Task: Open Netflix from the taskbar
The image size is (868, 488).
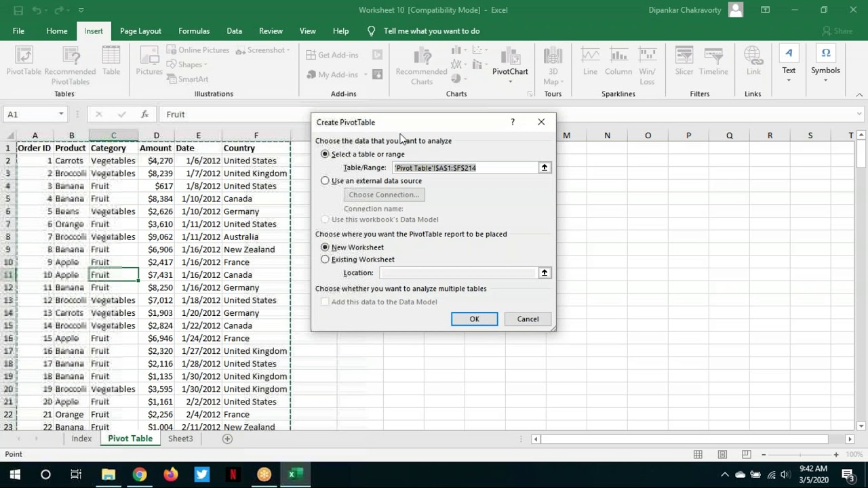Action: 233,474
